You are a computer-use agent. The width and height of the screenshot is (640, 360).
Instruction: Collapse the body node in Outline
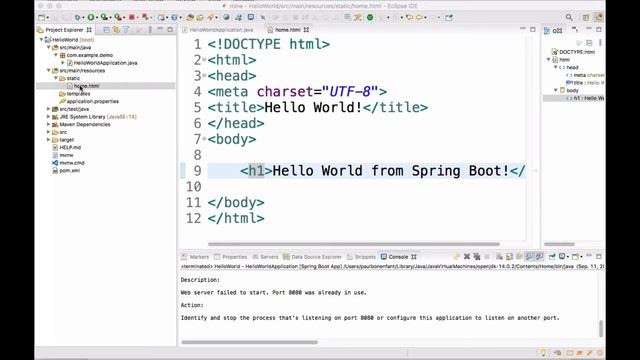pyautogui.click(x=556, y=90)
